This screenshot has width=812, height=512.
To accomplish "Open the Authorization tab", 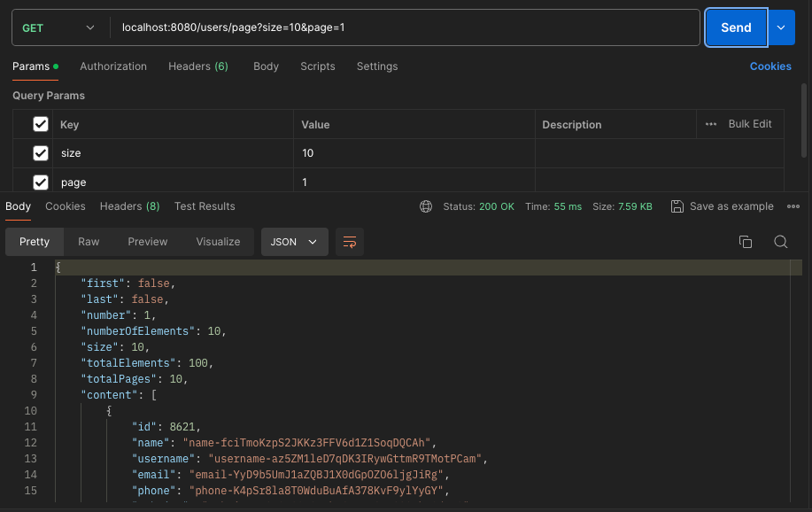I will [112, 66].
